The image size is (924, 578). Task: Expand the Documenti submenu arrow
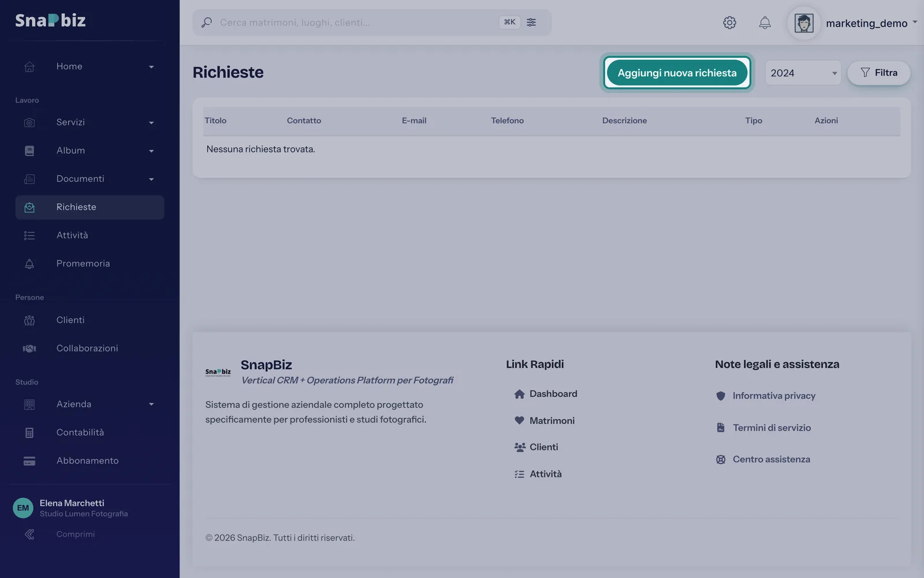(151, 180)
